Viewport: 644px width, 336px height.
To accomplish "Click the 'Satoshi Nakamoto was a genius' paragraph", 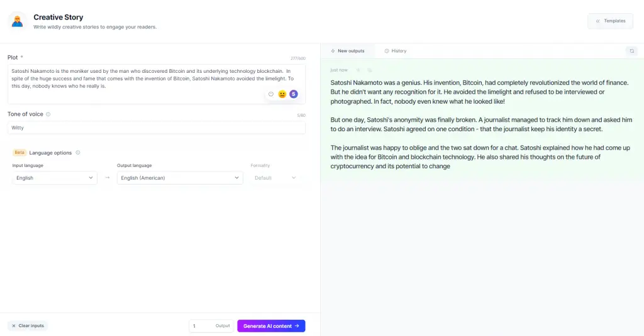I will [x=479, y=92].
